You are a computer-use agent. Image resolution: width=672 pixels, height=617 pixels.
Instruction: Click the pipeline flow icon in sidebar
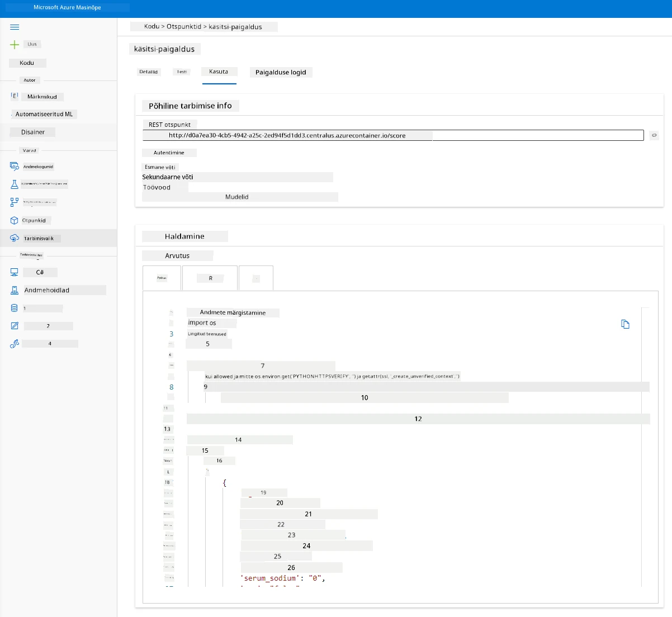tap(15, 202)
